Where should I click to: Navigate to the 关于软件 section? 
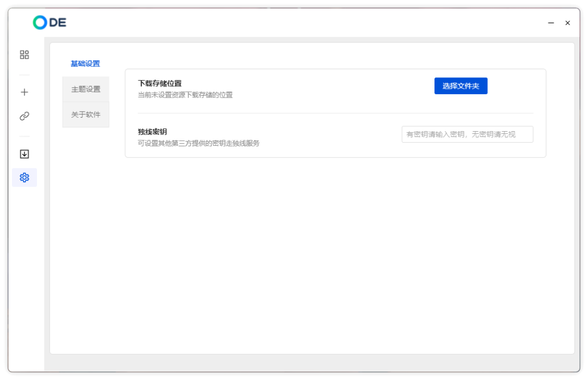tap(85, 114)
